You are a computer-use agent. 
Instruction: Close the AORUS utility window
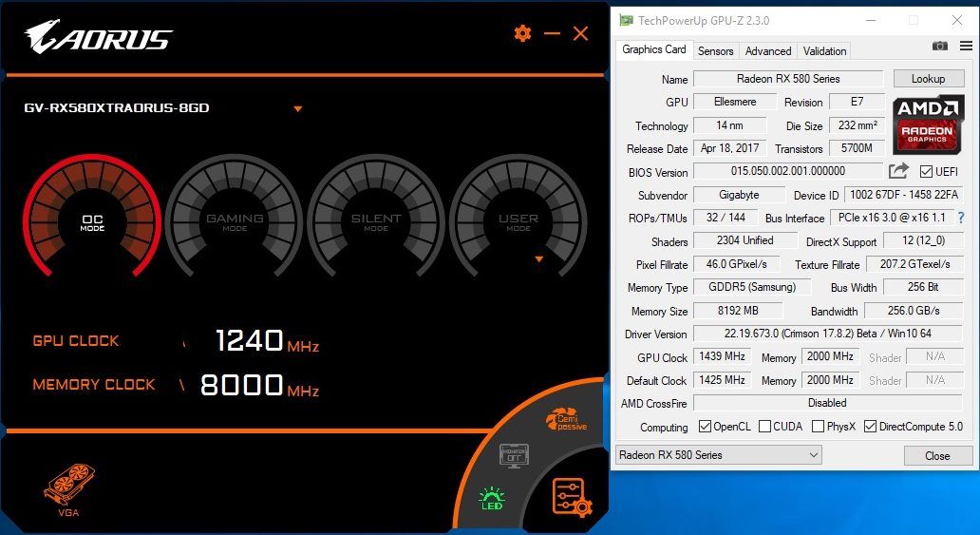580,33
